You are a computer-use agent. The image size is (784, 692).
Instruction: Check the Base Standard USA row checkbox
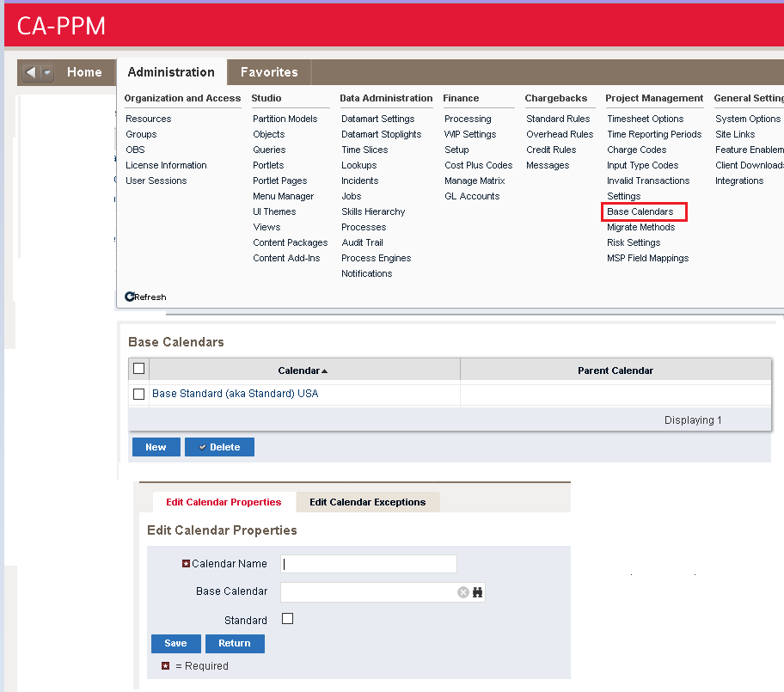[x=139, y=394]
